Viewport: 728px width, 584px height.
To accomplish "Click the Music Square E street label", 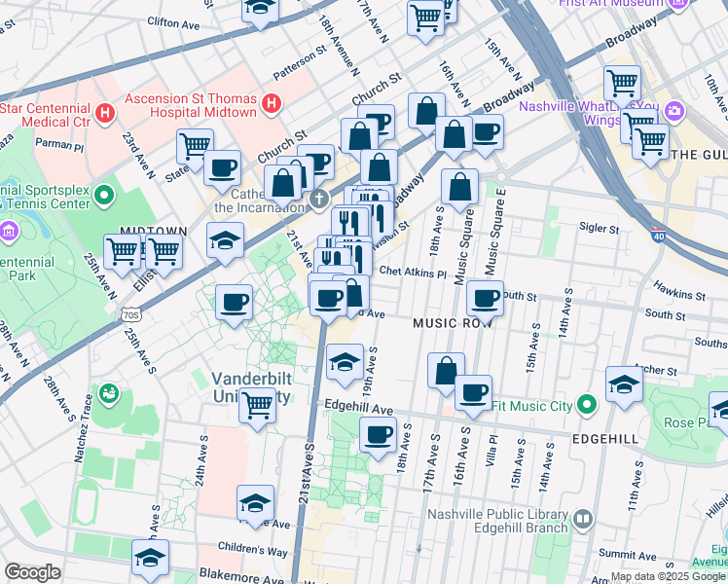I will pyautogui.click(x=495, y=231).
